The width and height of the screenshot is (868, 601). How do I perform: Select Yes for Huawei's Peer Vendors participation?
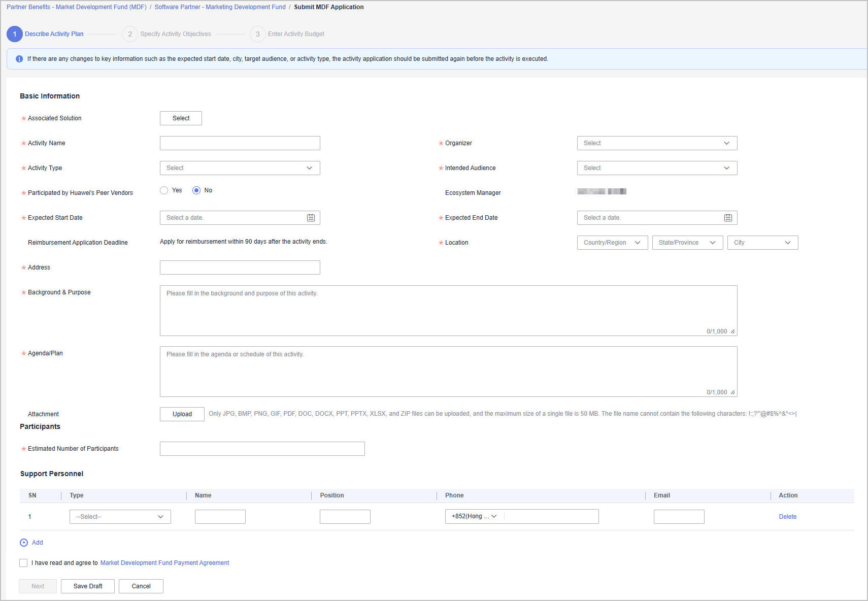164,190
